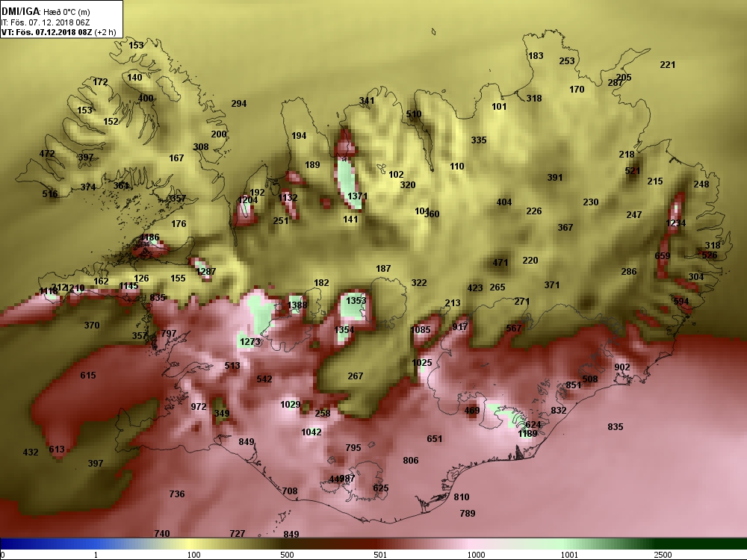Click the scale label 500
This screenshot has height=560, width=747.
point(287,555)
